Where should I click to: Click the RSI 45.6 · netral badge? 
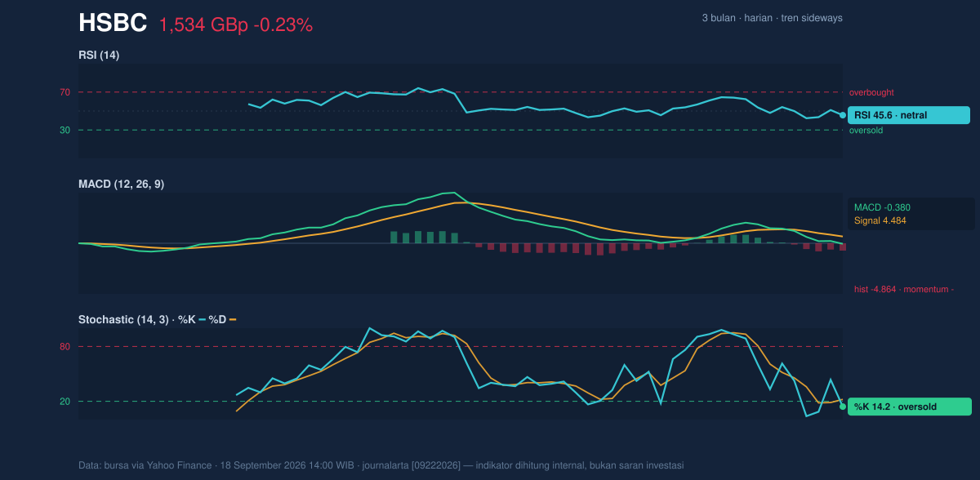[x=909, y=115]
